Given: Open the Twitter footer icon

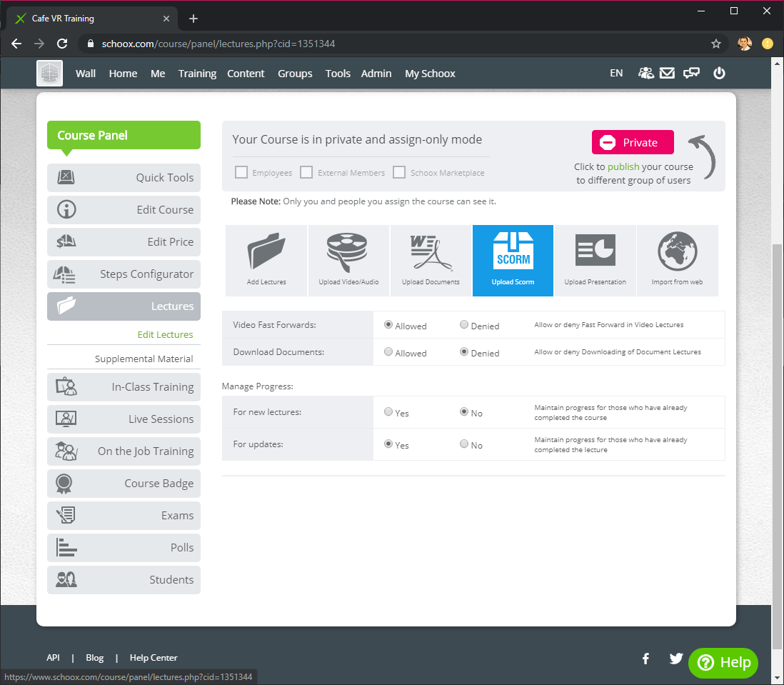Looking at the screenshot, I should tap(676, 659).
